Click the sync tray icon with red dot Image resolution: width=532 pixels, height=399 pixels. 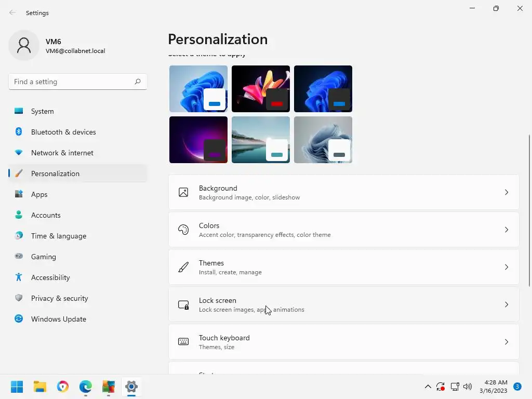(441, 387)
